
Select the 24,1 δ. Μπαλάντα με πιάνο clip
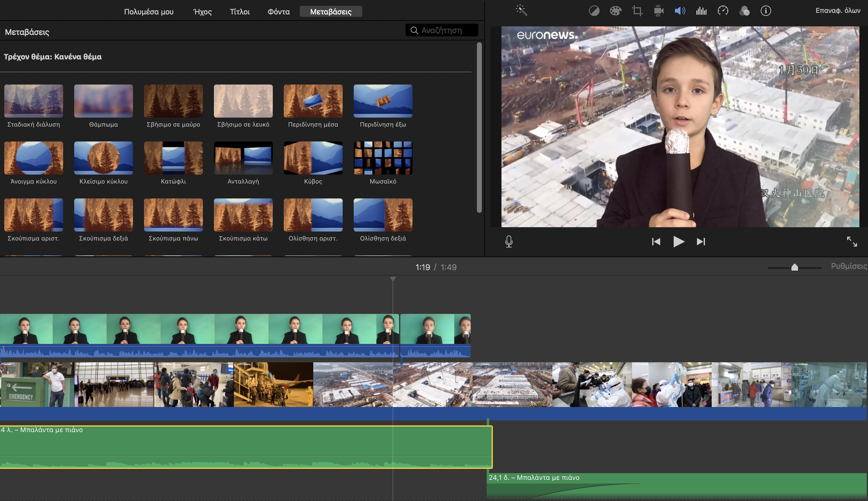coord(676,486)
